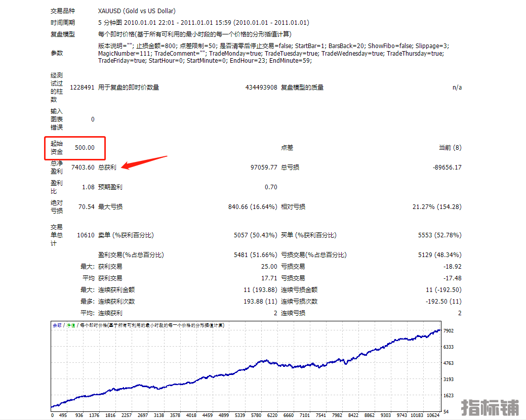This screenshot has width=526, height=420.
Task: Click the green 净值 legend label in chart
Action: click(x=71, y=325)
